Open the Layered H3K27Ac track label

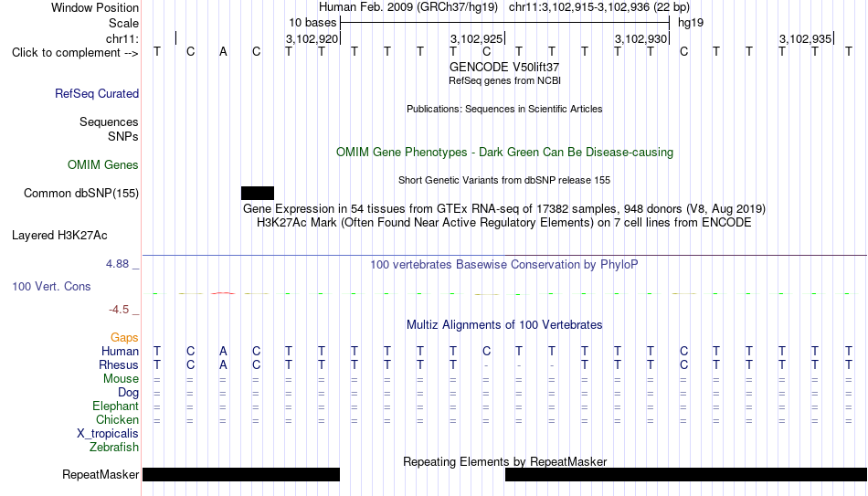[x=59, y=236]
